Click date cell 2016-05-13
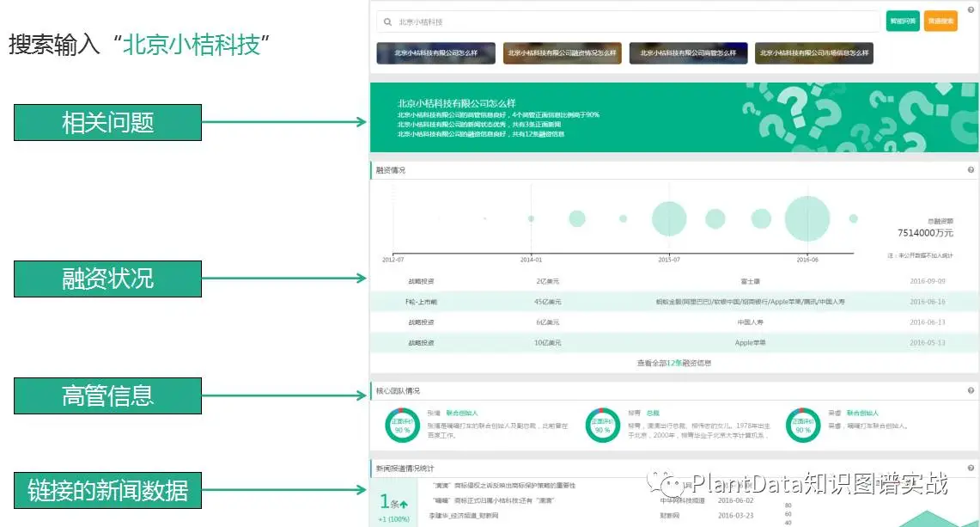The height and width of the screenshot is (527, 980). pyautogui.click(x=928, y=343)
